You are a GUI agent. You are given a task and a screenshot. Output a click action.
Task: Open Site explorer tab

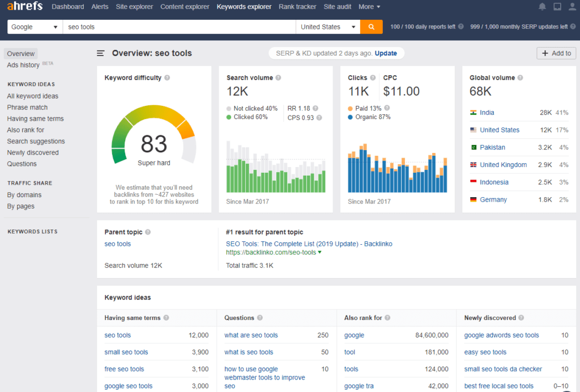coord(134,7)
